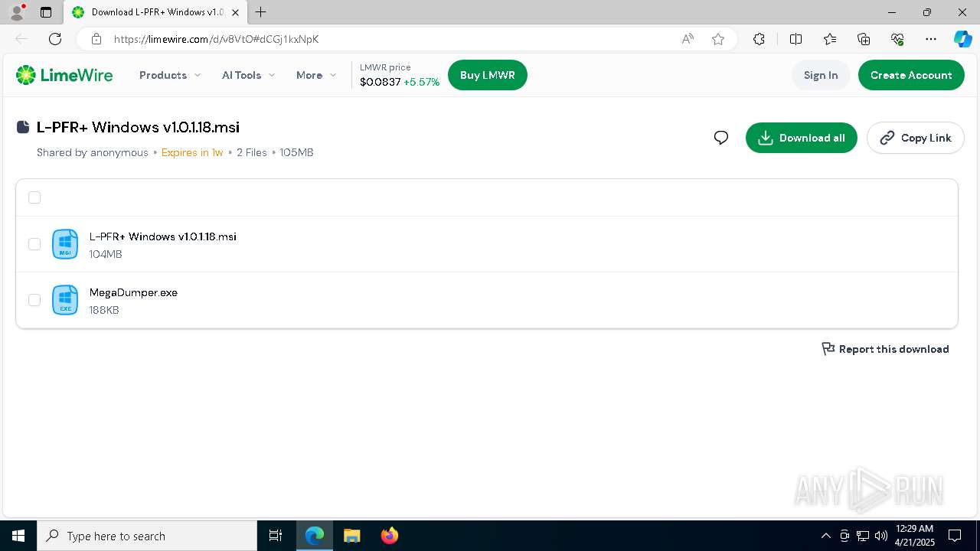The image size is (980, 551).
Task: Open a new browser tab
Action: [261, 12]
